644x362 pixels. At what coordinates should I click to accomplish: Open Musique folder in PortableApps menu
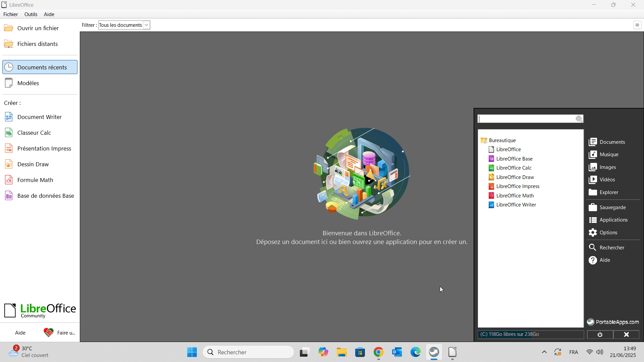(x=603, y=154)
